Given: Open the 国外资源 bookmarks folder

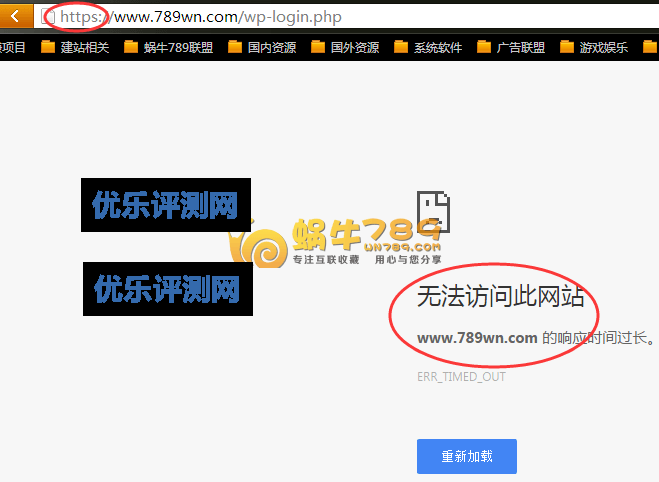Looking at the screenshot, I should [345, 47].
